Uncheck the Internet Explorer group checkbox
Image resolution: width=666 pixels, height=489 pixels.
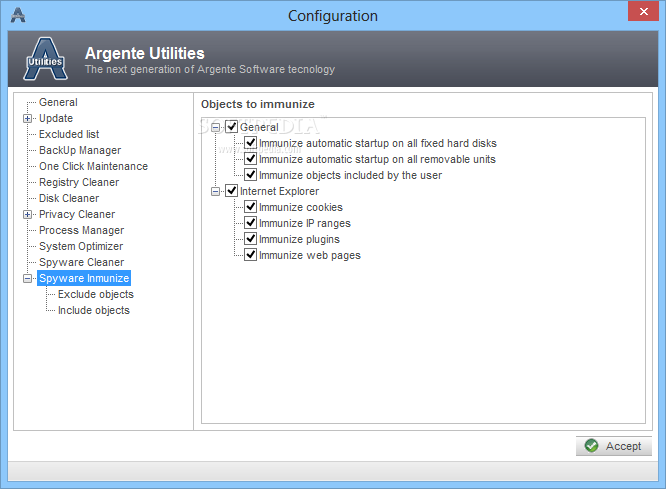pyautogui.click(x=231, y=191)
